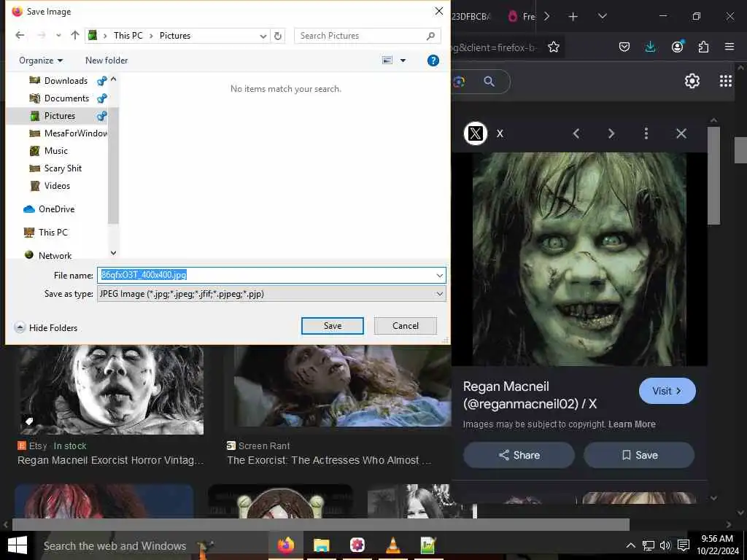Bookmark page with the star icon
Image resolution: width=747 pixels, height=560 pixels.
554,47
